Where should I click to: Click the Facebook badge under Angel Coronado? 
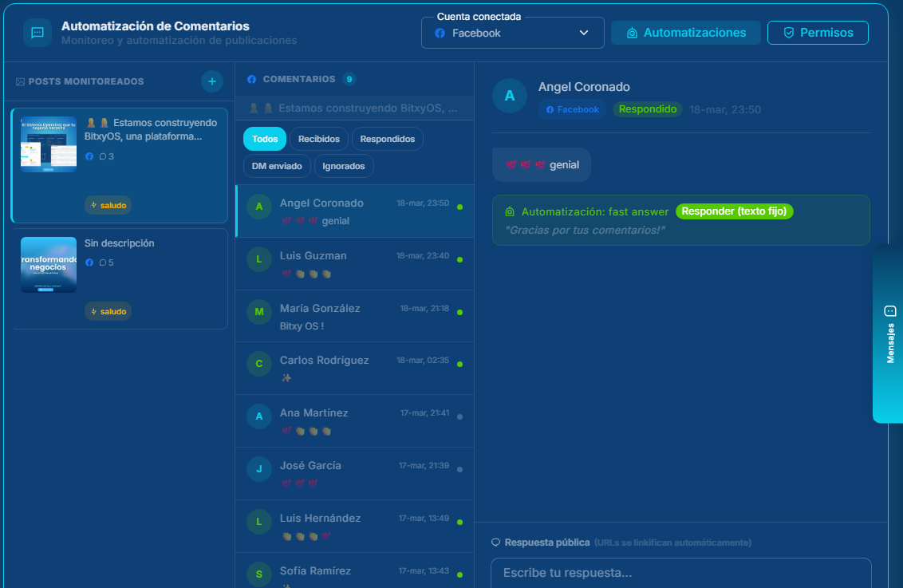[x=573, y=109]
